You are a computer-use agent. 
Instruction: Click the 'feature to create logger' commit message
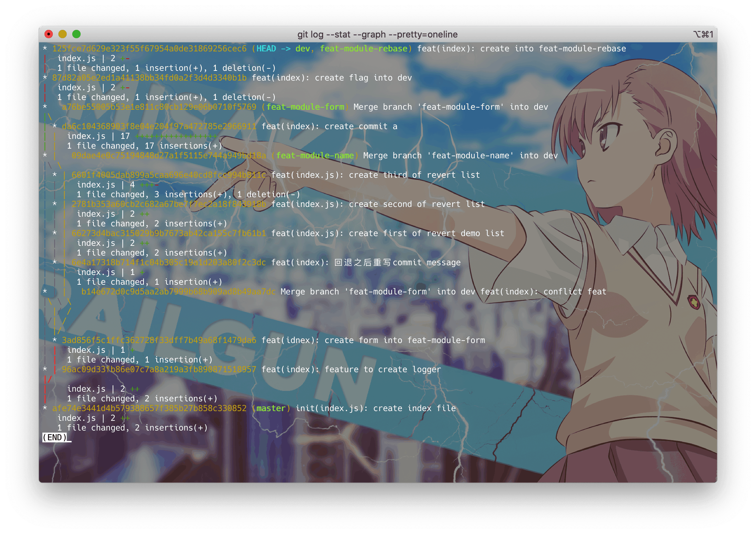tap(382, 369)
